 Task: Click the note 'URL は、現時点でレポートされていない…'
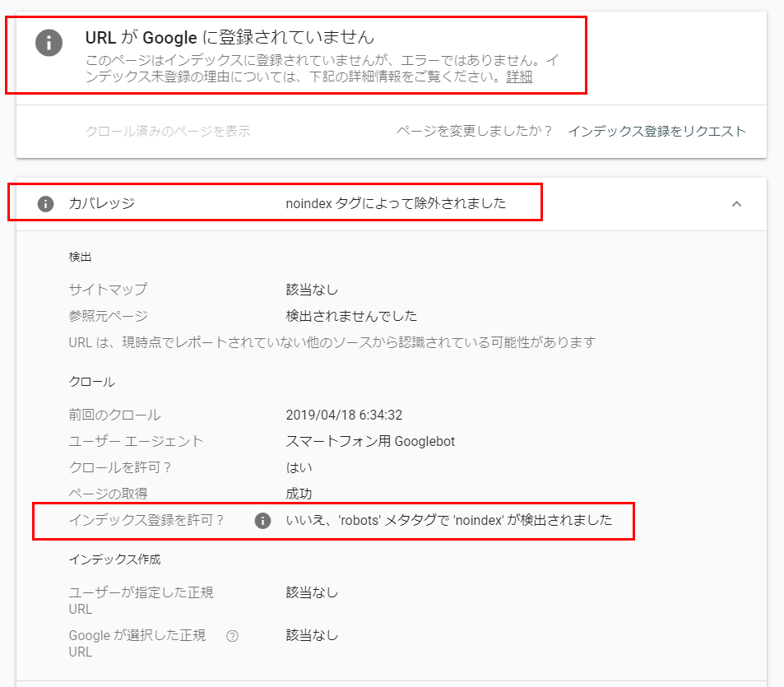[x=332, y=342]
